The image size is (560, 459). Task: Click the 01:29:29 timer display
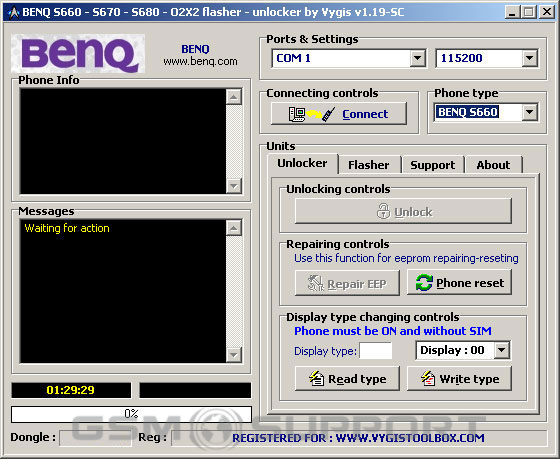tap(71, 390)
